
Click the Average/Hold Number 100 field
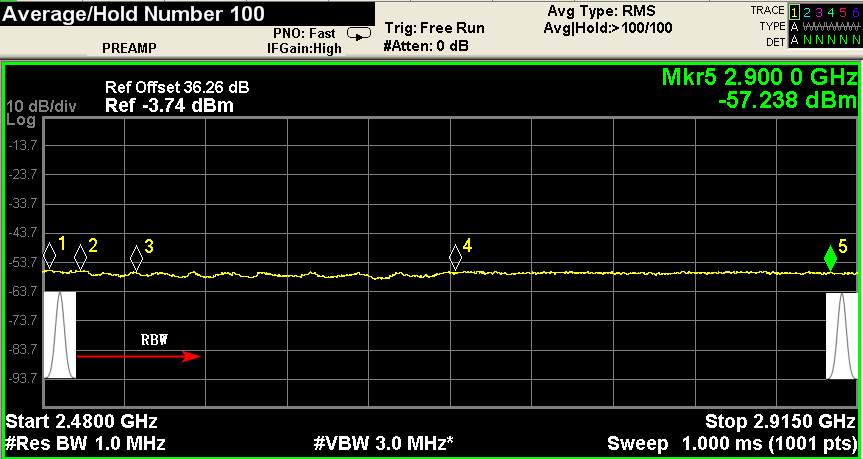tap(187, 14)
